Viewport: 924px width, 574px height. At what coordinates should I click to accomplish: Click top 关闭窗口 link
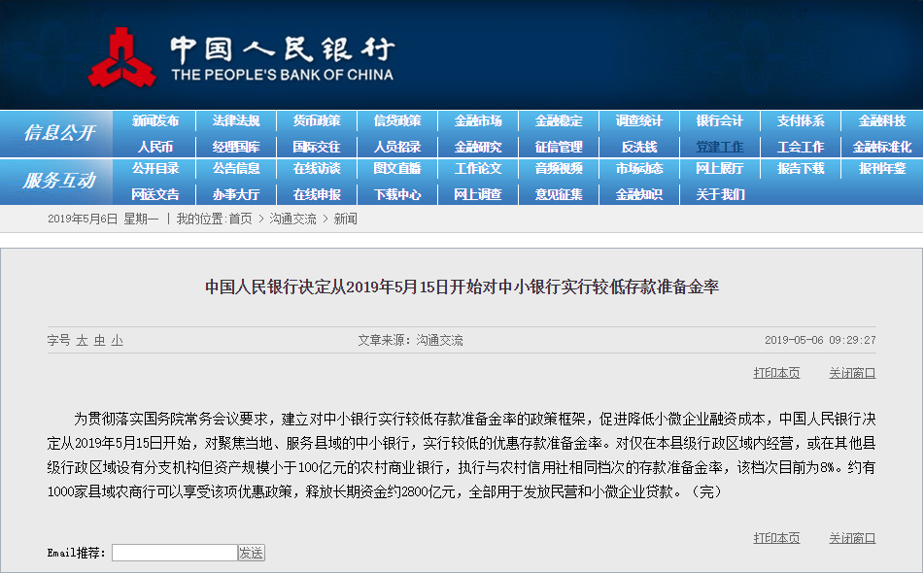[852, 373]
